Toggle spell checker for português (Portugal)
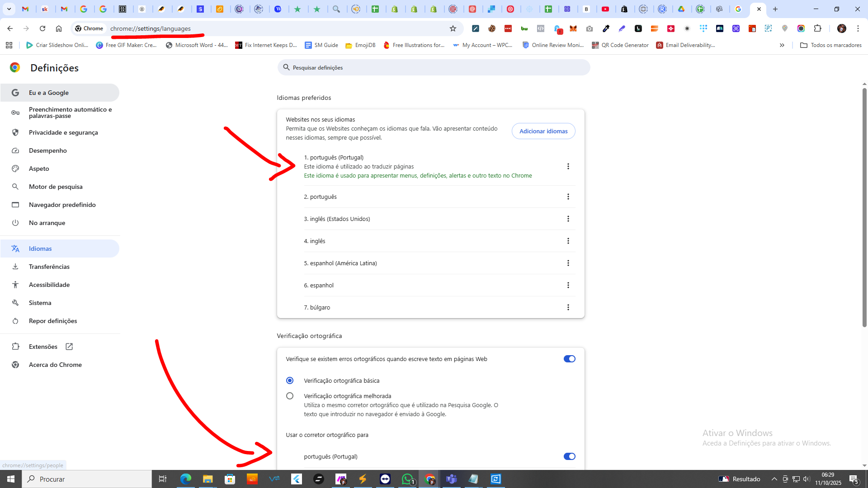This screenshot has height=488, width=868. (569, 456)
